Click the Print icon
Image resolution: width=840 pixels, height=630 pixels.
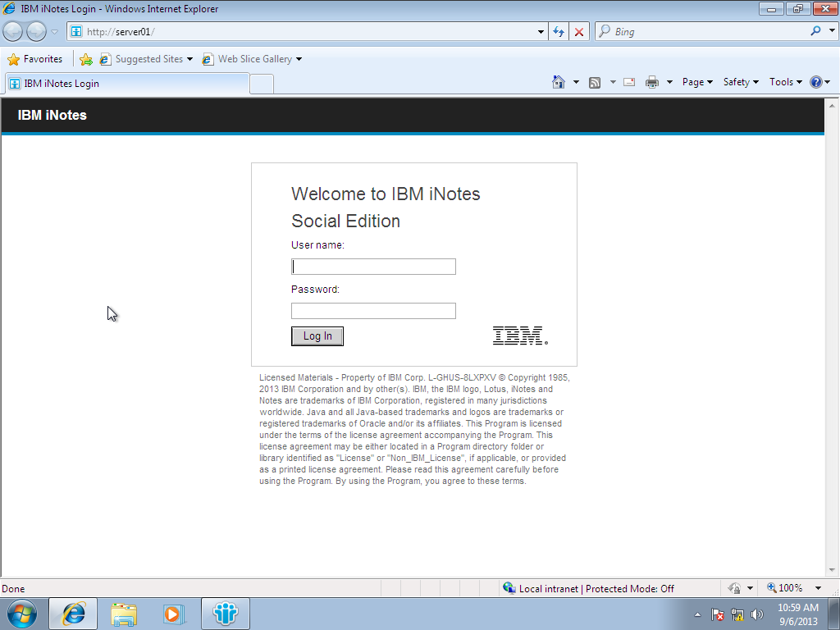coord(653,82)
